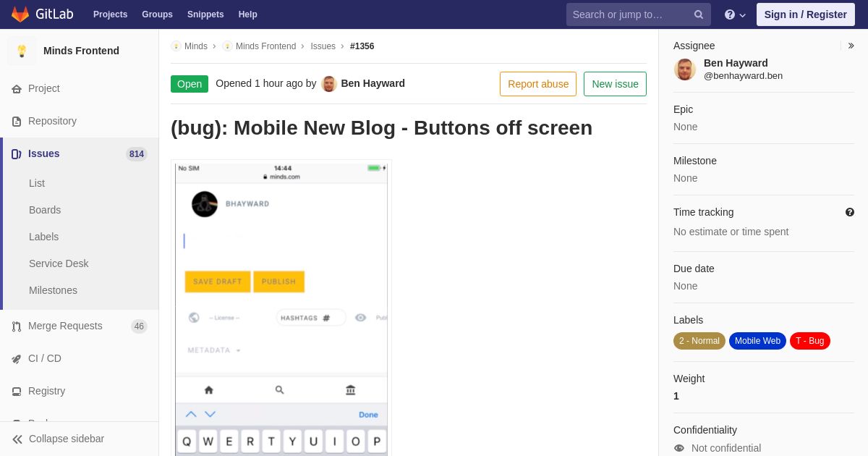Open the Minds Frontend sidebar title
868x456 pixels.
(x=81, y=51)
